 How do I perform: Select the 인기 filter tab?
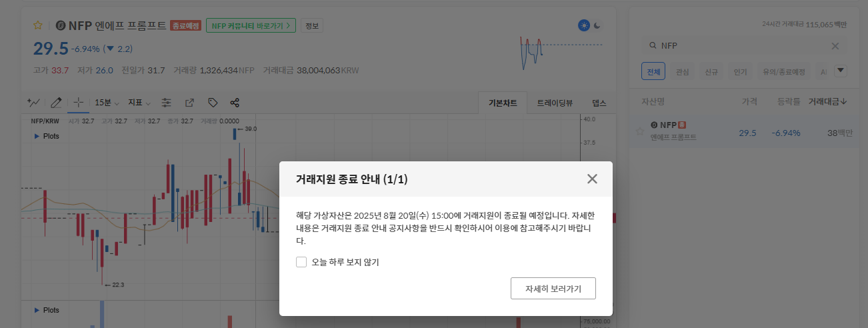click(740, 71)
